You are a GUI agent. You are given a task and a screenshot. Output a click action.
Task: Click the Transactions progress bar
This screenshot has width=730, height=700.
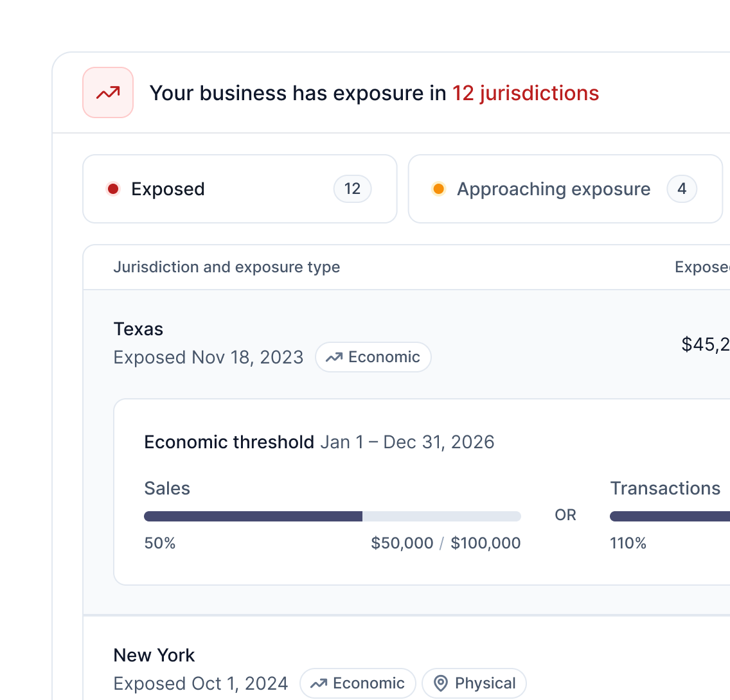670,516
